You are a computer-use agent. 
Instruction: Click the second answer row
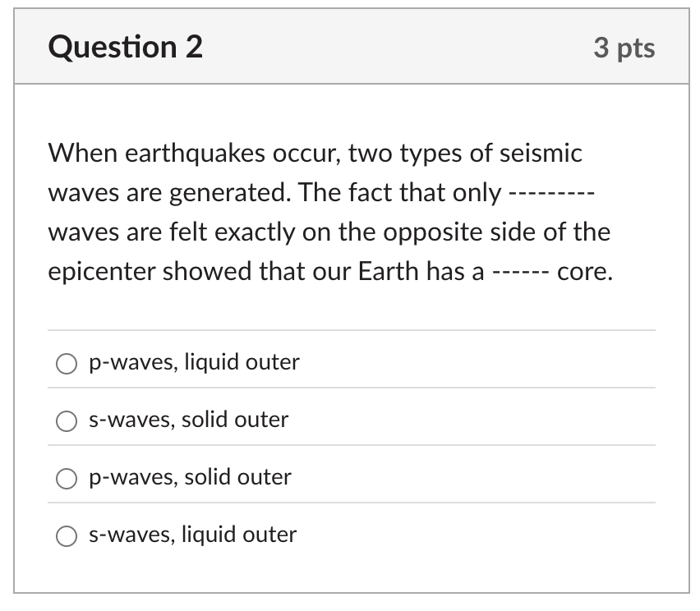pos(353,419)
